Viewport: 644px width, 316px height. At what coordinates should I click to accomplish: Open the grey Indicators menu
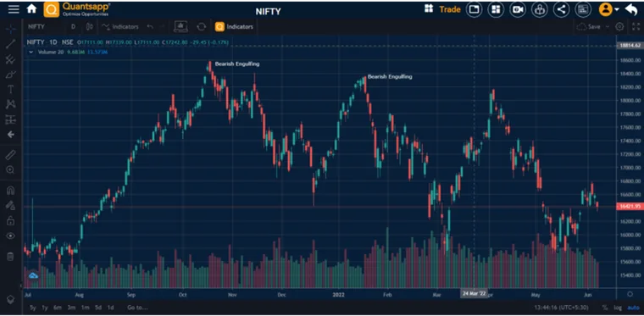tap(120, 26)
